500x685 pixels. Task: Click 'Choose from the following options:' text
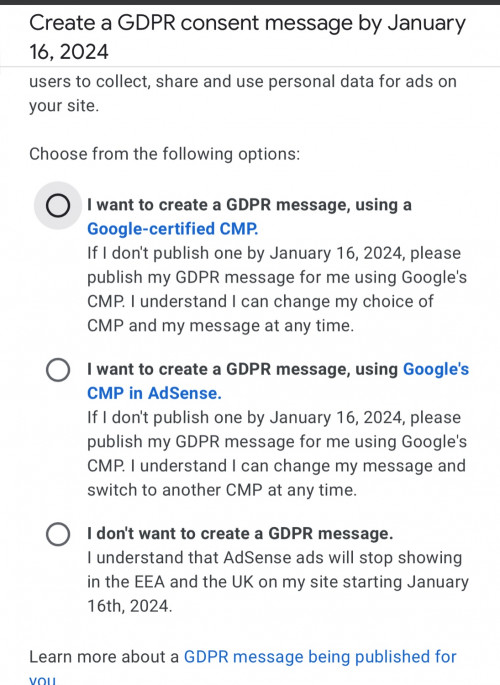point(165,154)
